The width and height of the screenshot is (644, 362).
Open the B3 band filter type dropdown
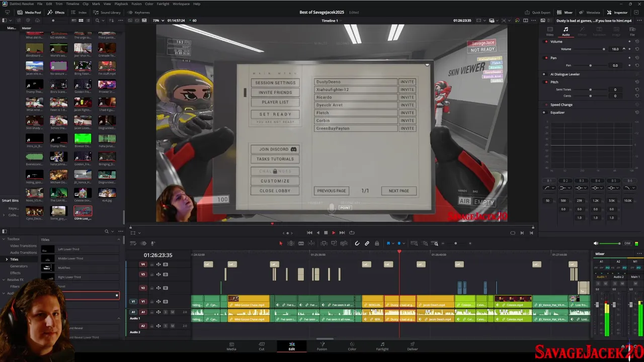point(581,188)
